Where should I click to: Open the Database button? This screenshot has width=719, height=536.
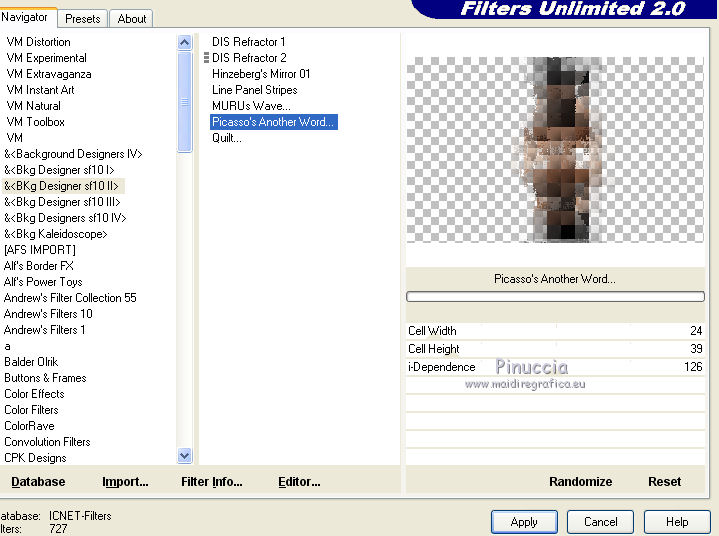click(x=38, y=482)
